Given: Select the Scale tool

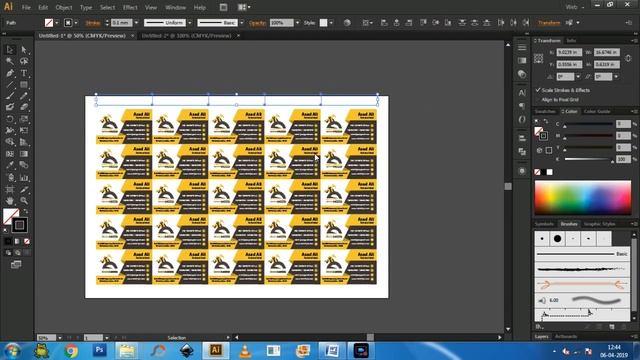Looking at the screenshot, I should tap(24, 119).
